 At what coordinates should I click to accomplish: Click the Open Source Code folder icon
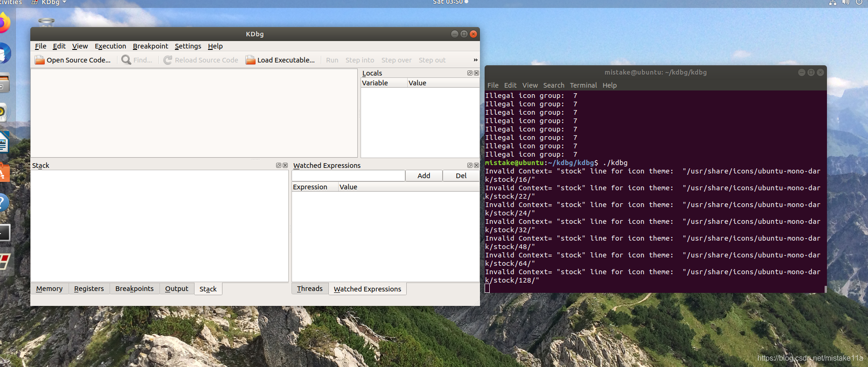[x=40, y=60]
